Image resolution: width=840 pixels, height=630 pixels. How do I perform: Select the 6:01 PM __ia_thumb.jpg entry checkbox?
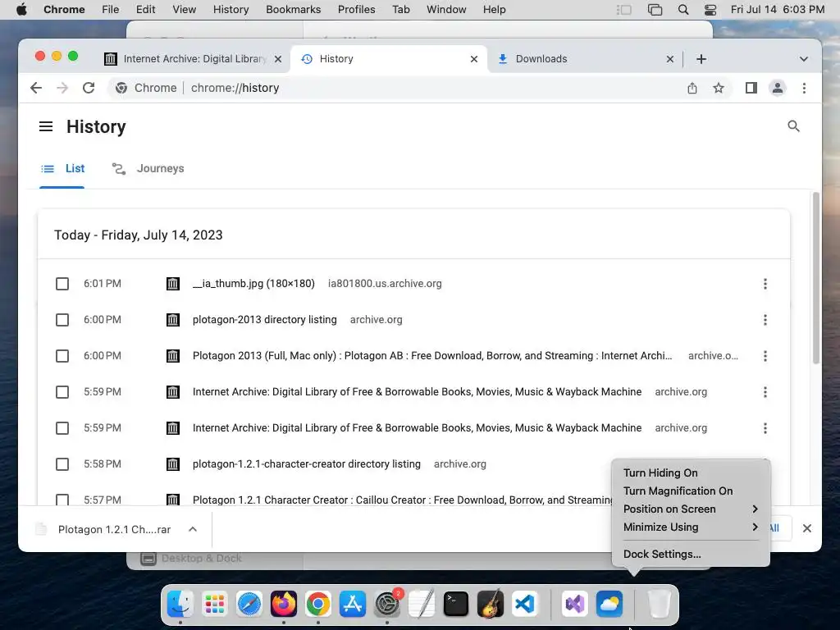62,283
